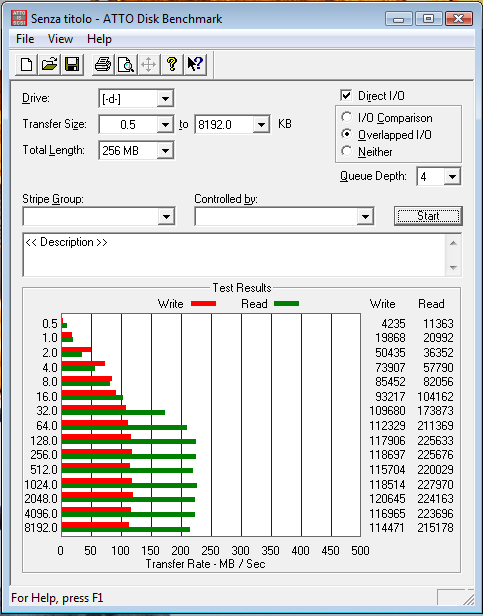
Task: Open Print Preview magnifier icon
Action: tap(126, 64)
